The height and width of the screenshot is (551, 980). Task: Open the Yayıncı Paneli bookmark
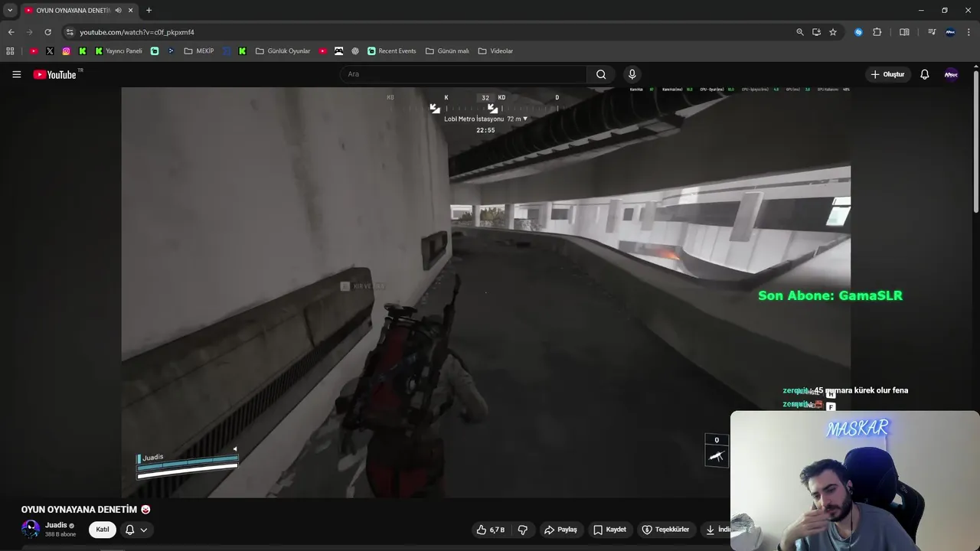pyautogui.click(x=119, y=51)
